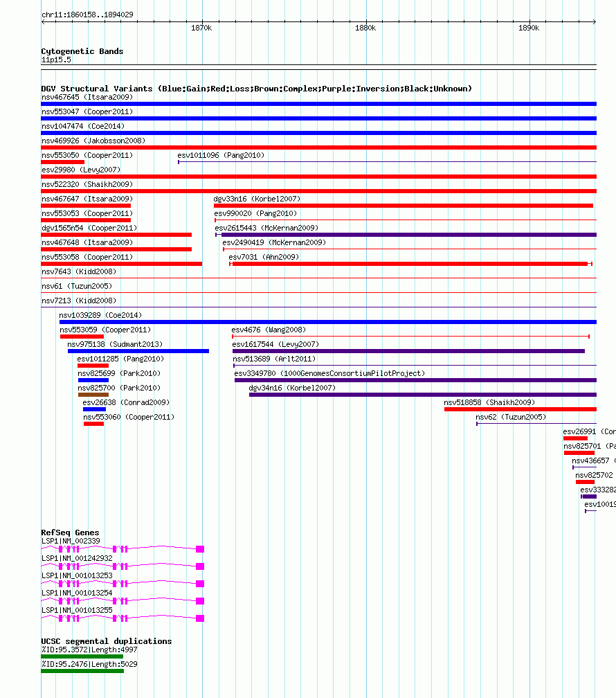The width and height of the screenshot is (616, 698).
Task: Click the esv26638 (Conrad2009) label
Action: coord(126,402)
